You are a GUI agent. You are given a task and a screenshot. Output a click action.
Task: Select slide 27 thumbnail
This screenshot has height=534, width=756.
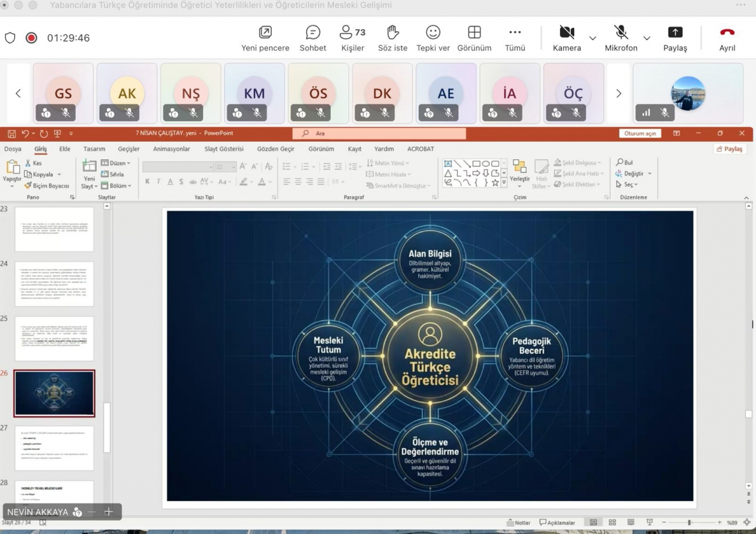(x=54, y=448)
